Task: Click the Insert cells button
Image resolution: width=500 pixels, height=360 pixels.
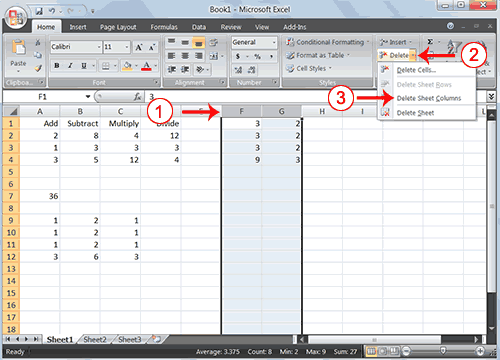Action: (396, 42)
